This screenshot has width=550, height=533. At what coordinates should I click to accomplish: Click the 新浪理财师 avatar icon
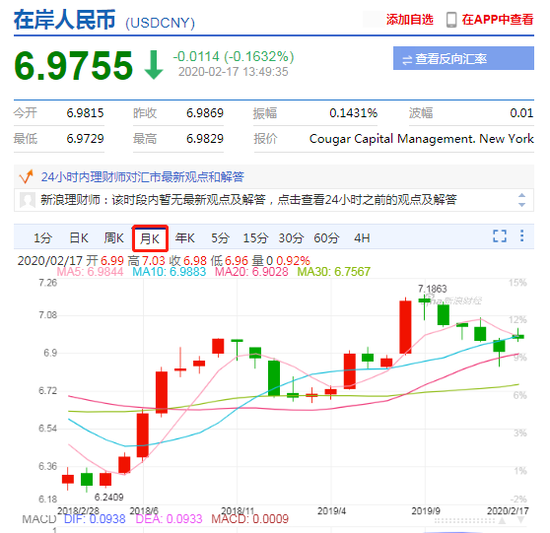click(x=27, y=200)
